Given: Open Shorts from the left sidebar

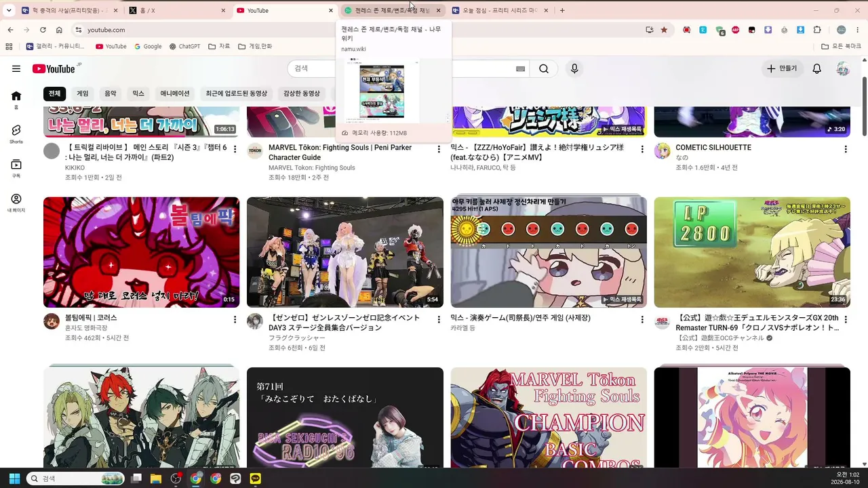Looking at the screenshot, I should coord(16,134).
